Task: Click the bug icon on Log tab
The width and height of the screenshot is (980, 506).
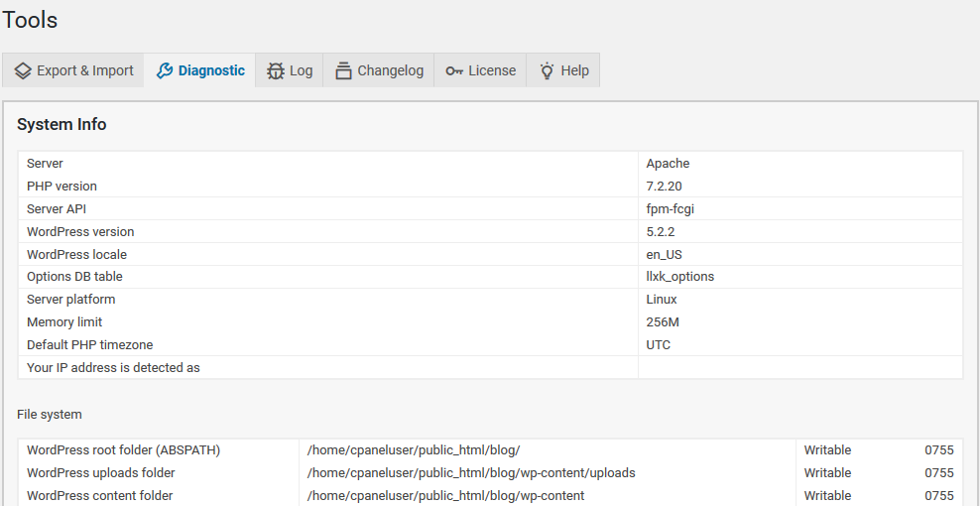Action: [276, 70]
